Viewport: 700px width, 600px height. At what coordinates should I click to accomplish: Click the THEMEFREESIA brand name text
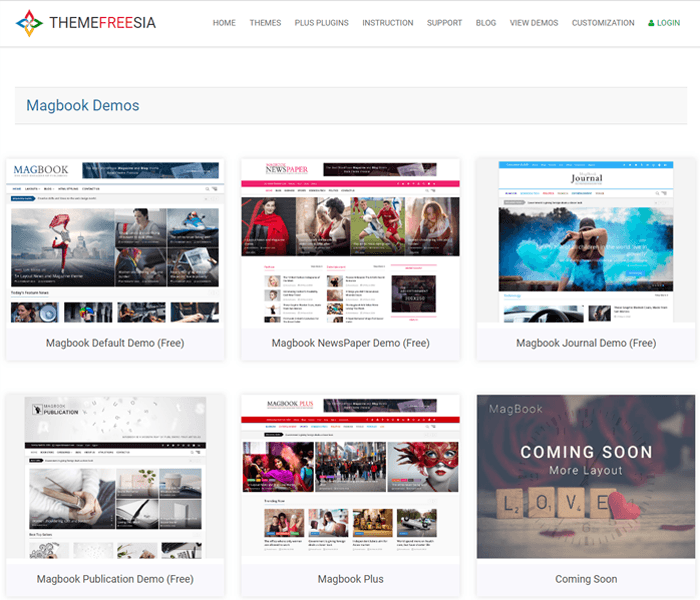102,23
